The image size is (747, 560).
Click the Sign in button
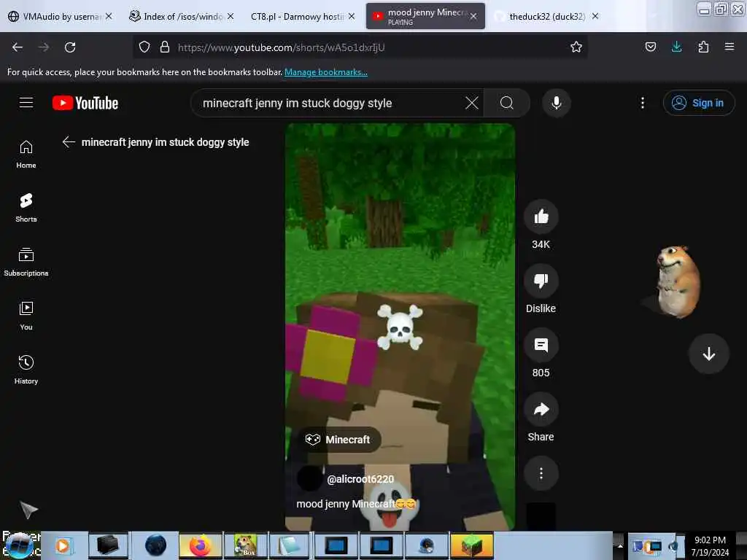(x=699, y=103)
